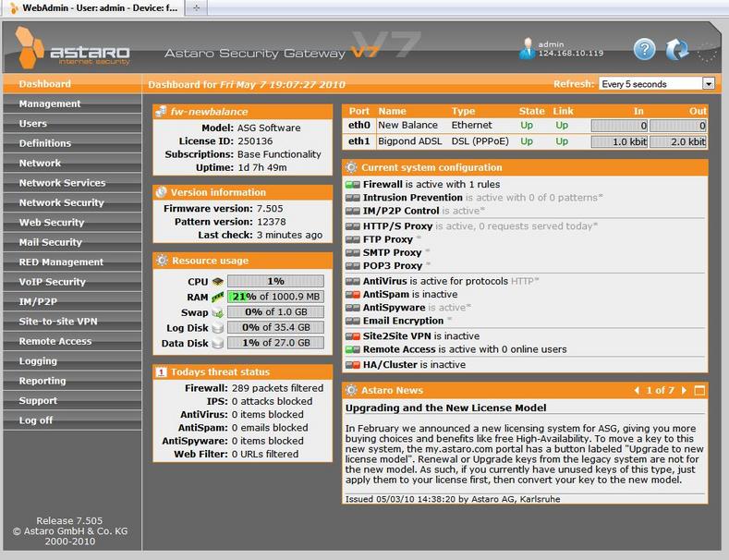Toggle the HA/Cluster status indicator
The width and height of the screenshot is (729, 560).
pyautogui.click(x=353, y=365)
